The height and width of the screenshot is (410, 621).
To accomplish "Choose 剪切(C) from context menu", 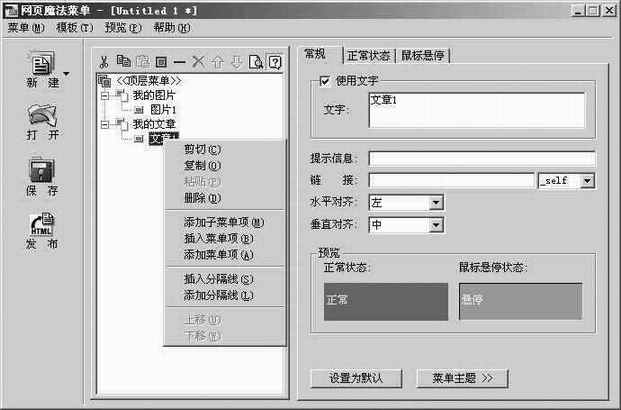I will (x=225, y=149).
